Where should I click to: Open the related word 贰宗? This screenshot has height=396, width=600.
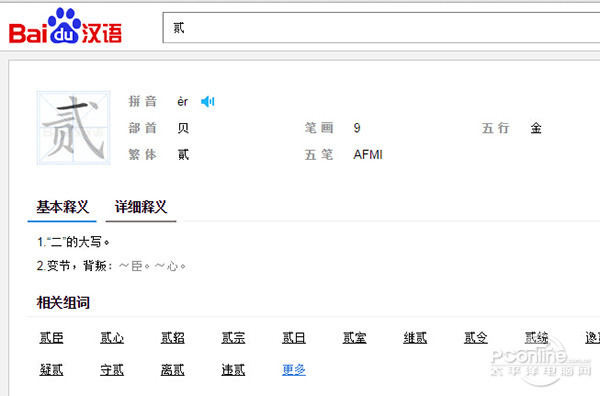[x=233, y=338]
